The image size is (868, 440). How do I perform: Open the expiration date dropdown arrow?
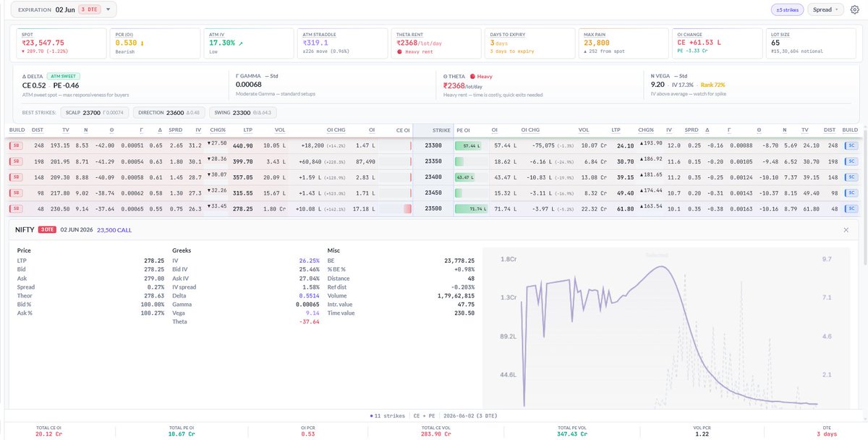point(107,10)
